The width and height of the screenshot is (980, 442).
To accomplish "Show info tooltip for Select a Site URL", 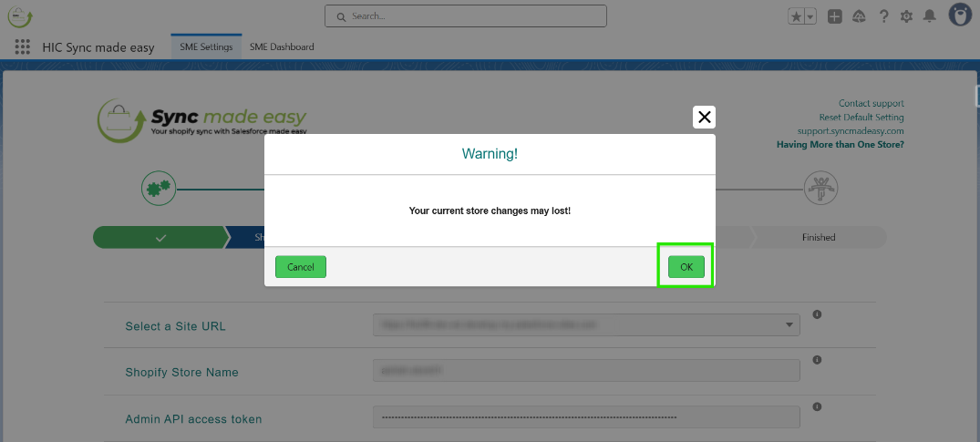I will coord(817,314).
